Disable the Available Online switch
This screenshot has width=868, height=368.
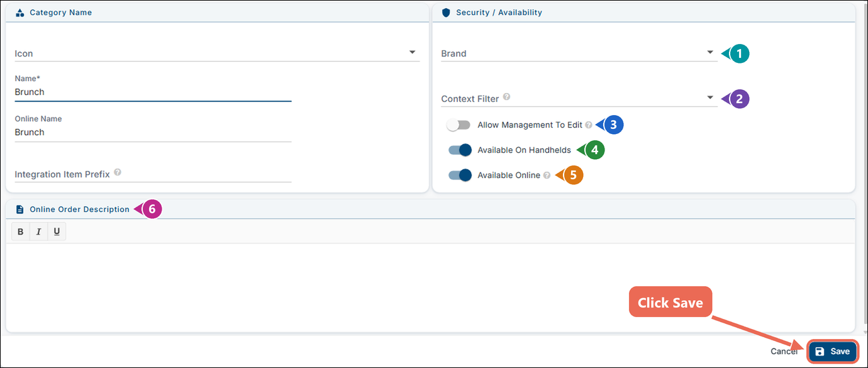(460, 176)
